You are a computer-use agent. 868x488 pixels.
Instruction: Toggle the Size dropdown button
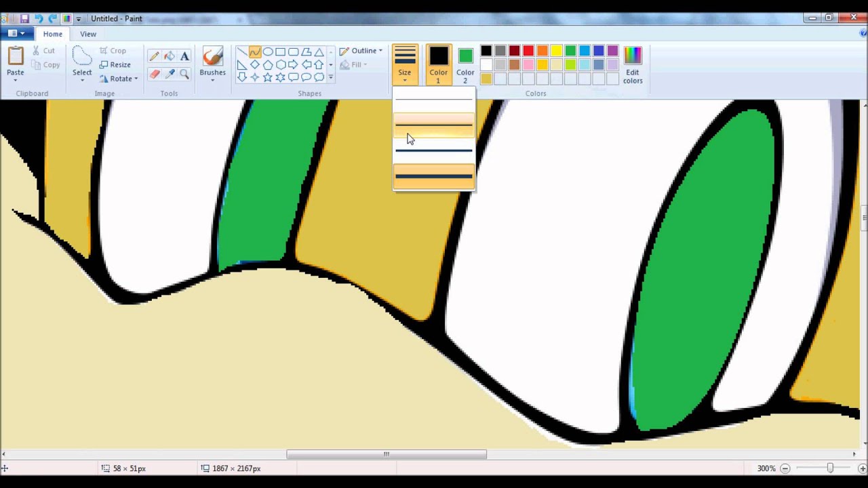(405, 65)
